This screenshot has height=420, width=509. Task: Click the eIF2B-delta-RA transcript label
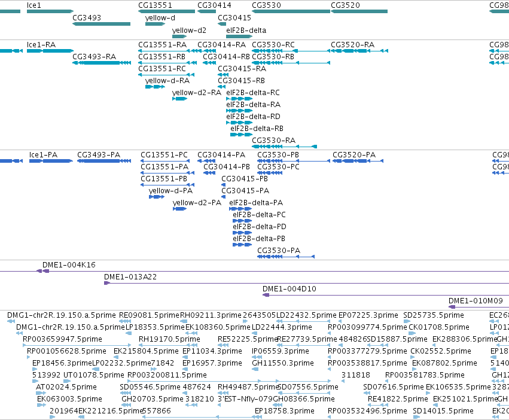(253, 105)
